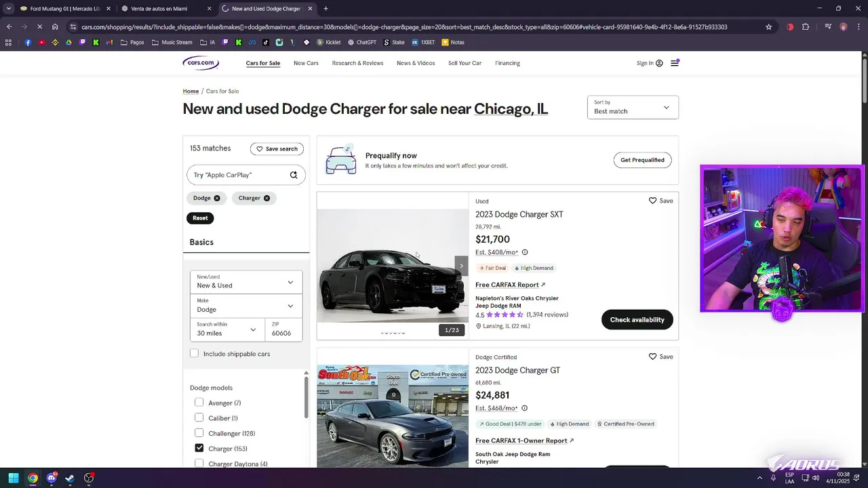This screenshot has height=488, width=868.
Task: Open the New/used dropdown
Action: (246, 282)
